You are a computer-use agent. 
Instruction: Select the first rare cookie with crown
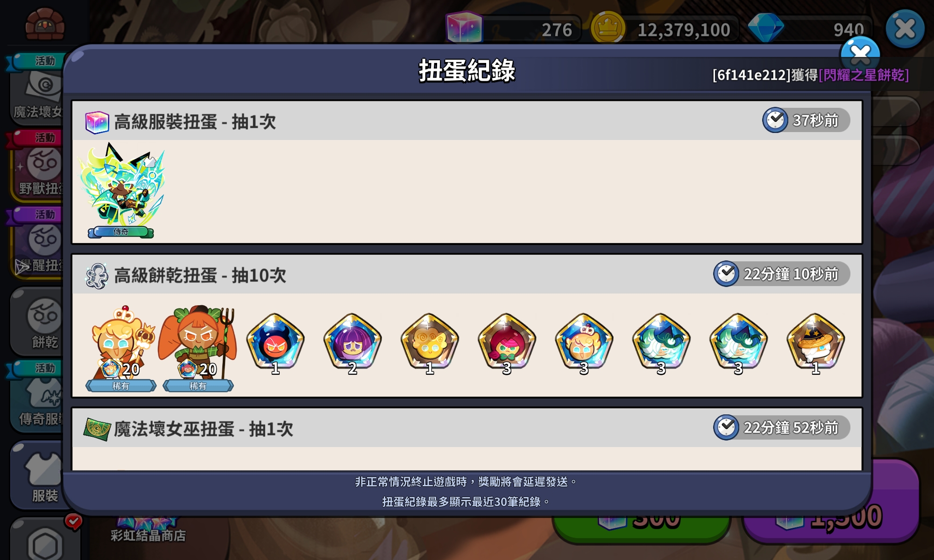coord(121,348)
